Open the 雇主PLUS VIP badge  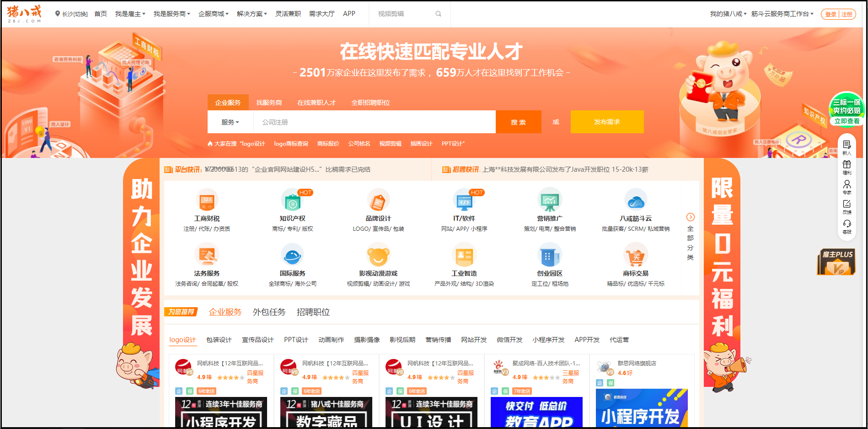[x=836, y=262]
